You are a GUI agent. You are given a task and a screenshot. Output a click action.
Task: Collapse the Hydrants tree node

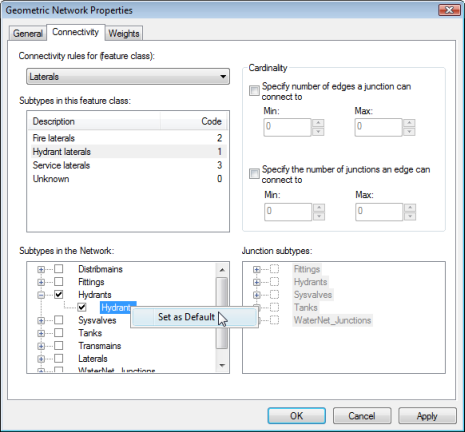[x=41, y=295]
